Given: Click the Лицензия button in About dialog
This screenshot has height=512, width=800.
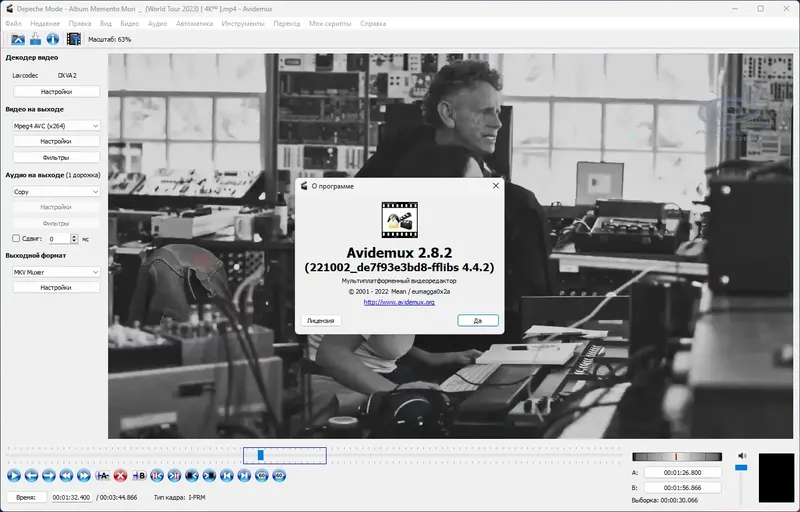Looking at the screenshot, I should coord(320,320).
